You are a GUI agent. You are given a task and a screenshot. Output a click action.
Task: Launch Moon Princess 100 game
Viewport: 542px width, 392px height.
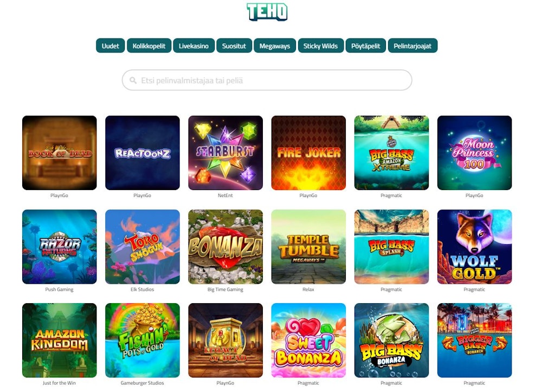474,153
